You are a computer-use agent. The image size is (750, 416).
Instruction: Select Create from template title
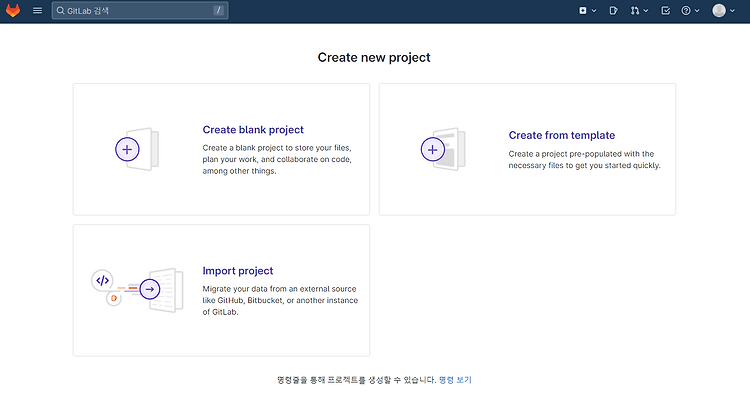tap(562, 135)
